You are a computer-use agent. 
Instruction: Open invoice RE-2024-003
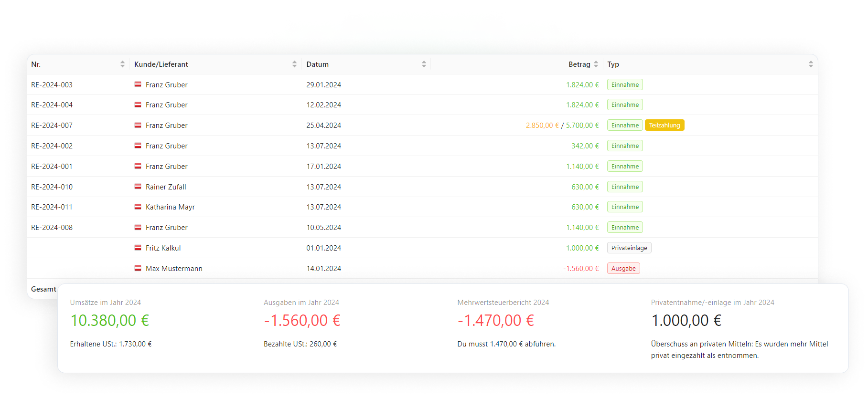coord(52,85)
